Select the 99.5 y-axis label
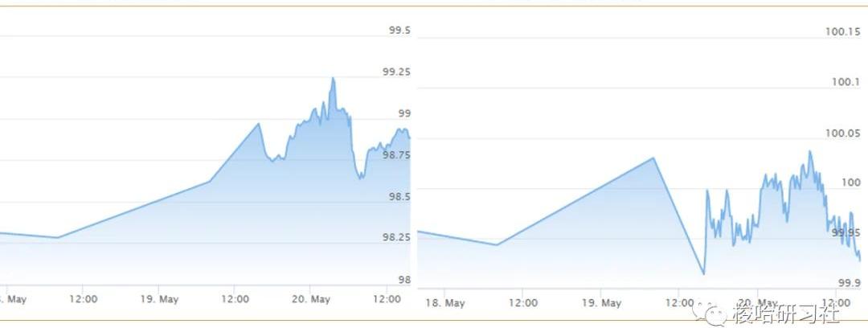This screenshot has width=868, height=328. [399, 31]
